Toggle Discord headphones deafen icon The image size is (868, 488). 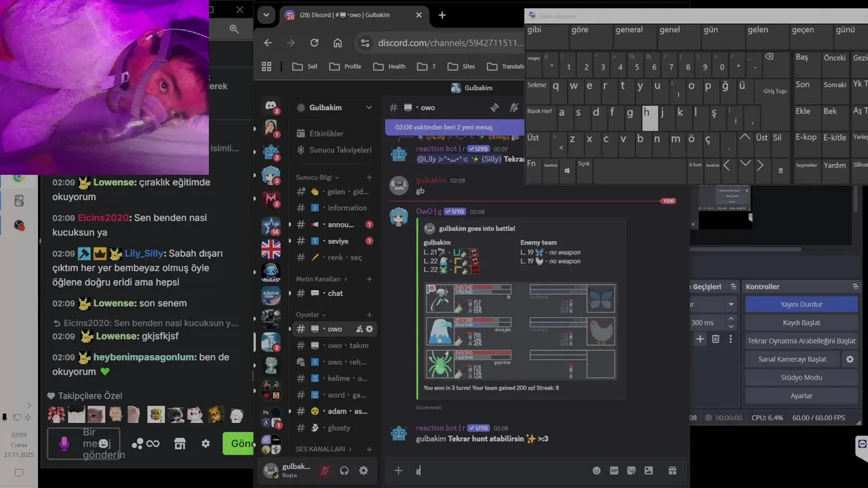[x=344, y=470]
